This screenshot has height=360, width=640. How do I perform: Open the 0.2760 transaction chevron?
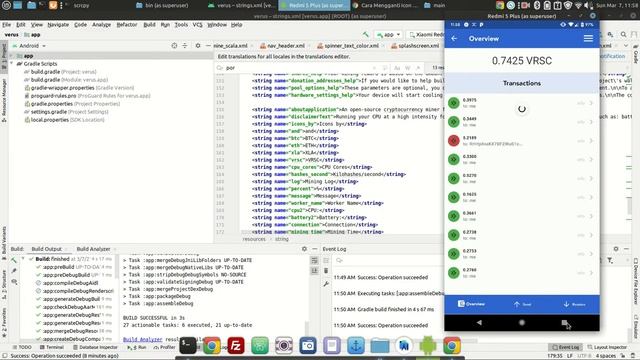pos(591,273)
